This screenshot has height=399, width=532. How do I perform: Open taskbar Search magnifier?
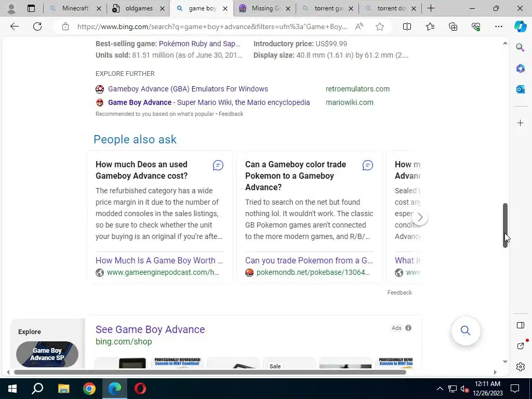click(37, 389)
